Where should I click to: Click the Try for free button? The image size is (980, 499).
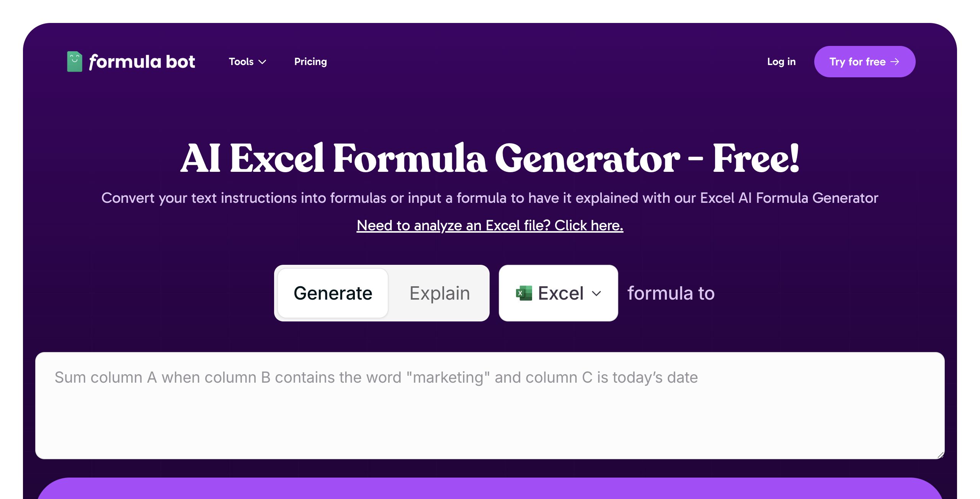[865, 62]
